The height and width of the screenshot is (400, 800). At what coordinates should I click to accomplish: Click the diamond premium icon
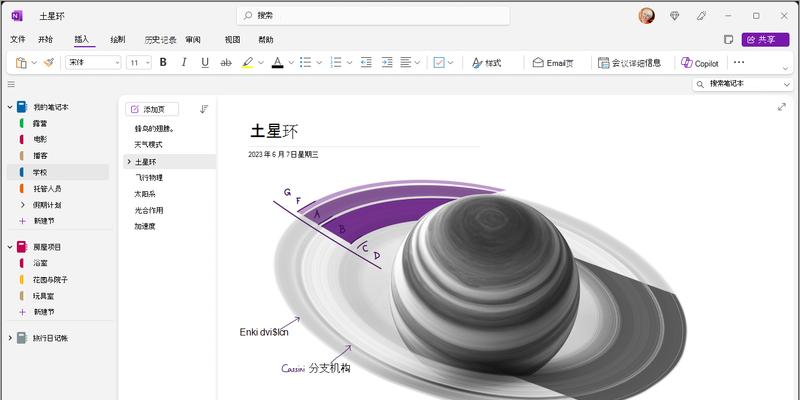(x=675, y=16)
